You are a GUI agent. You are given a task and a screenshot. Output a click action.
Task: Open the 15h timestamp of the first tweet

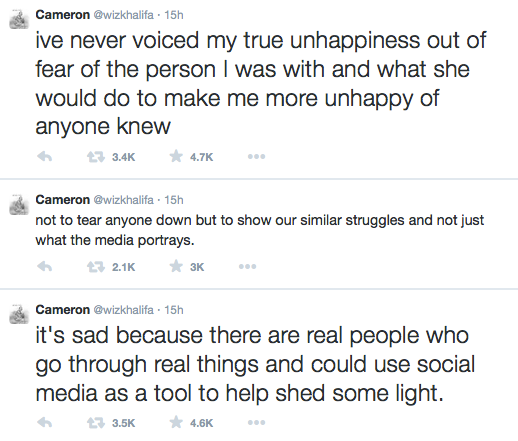174,15
